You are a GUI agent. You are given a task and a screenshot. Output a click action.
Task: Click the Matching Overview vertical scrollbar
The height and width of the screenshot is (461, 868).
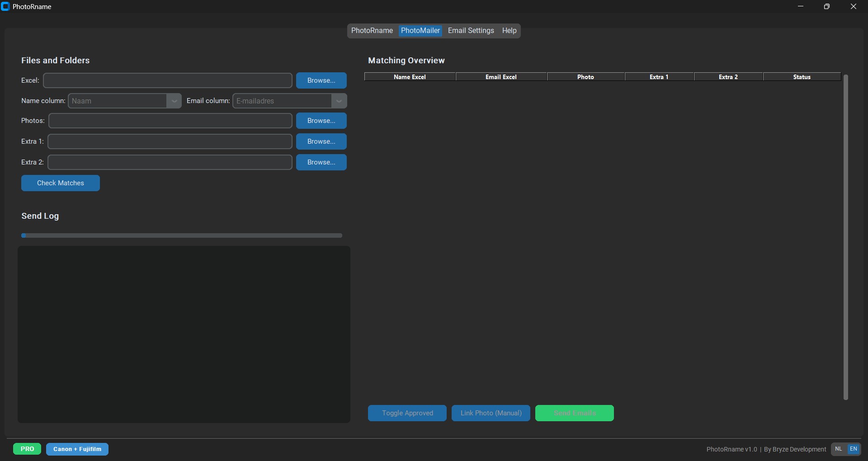[845, 237]
